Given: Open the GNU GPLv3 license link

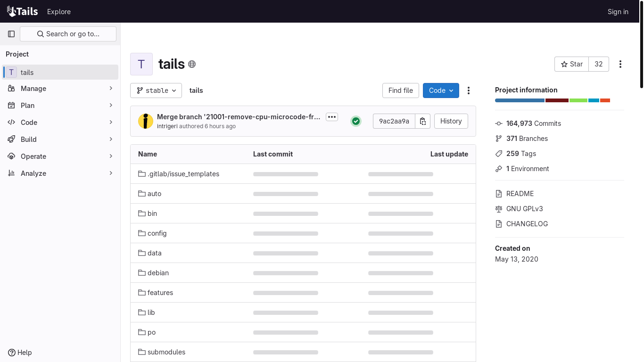Looking at the screenshot, I should pyautogui.click(x=525, y=209).
